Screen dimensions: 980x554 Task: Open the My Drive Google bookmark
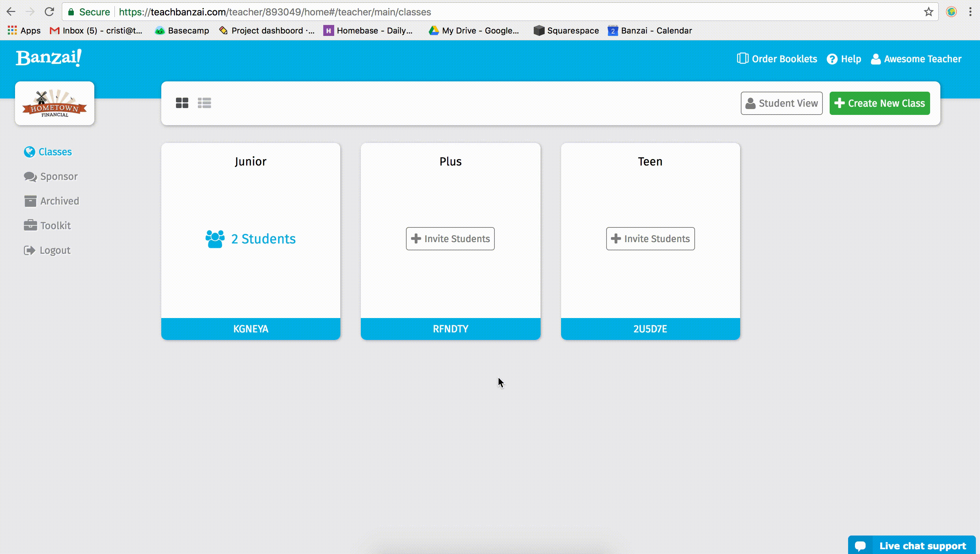click(474, 30)
